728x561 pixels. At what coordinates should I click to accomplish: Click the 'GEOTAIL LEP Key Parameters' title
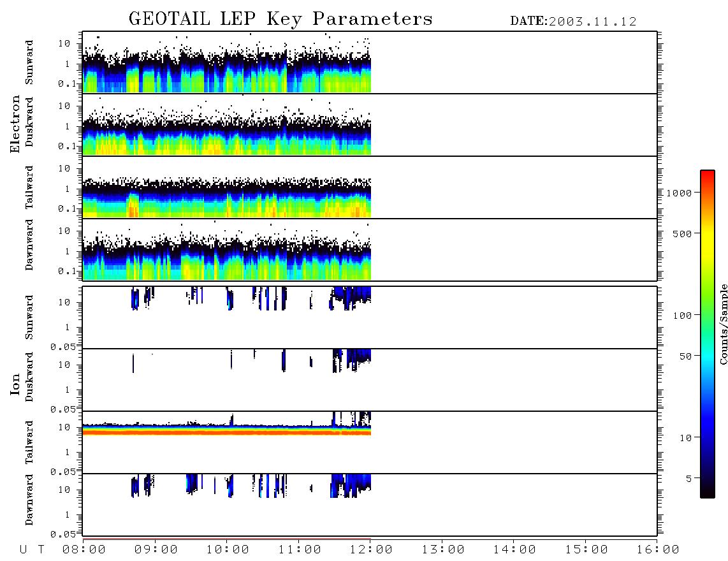point(280,19)
